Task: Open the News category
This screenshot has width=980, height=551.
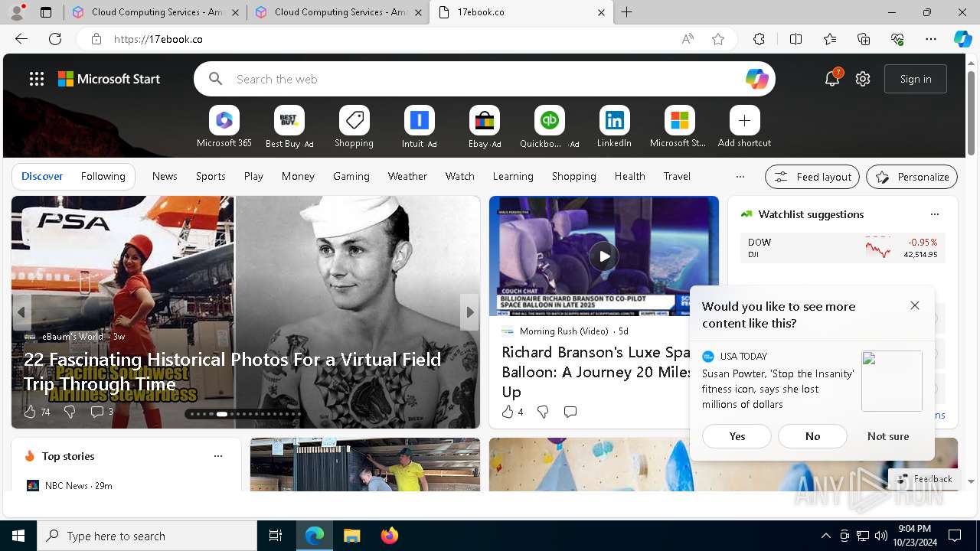Action: click(x=165, y=176)
